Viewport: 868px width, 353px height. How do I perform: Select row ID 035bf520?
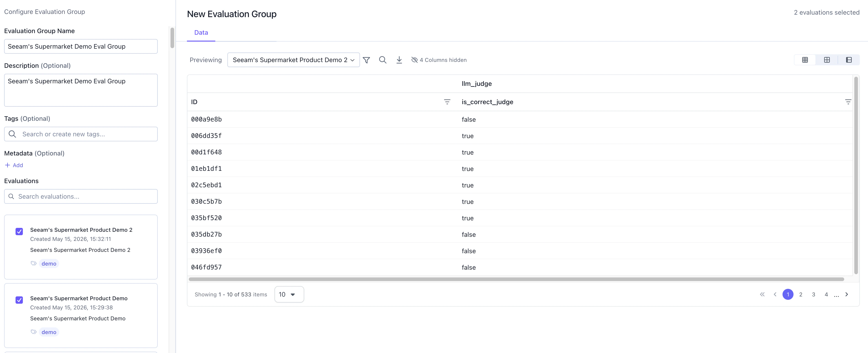[x=206, y=218]
